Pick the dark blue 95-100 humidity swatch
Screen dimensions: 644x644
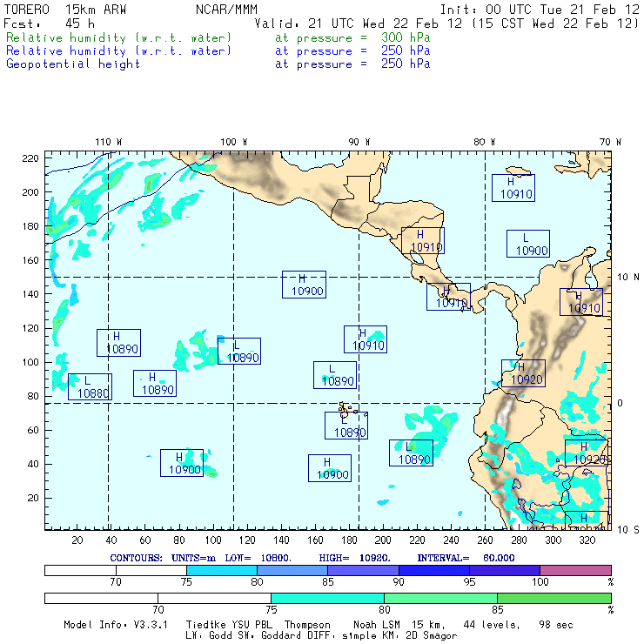pos(505,570)
